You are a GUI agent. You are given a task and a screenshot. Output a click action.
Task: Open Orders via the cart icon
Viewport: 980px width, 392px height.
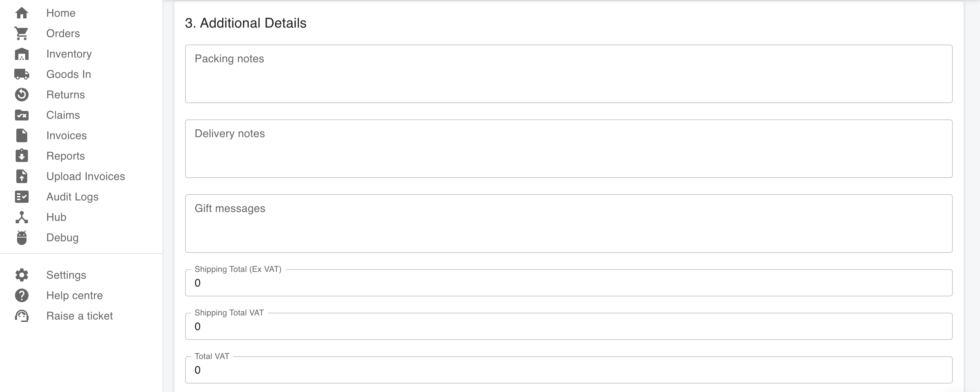click(x=22, y=33)
